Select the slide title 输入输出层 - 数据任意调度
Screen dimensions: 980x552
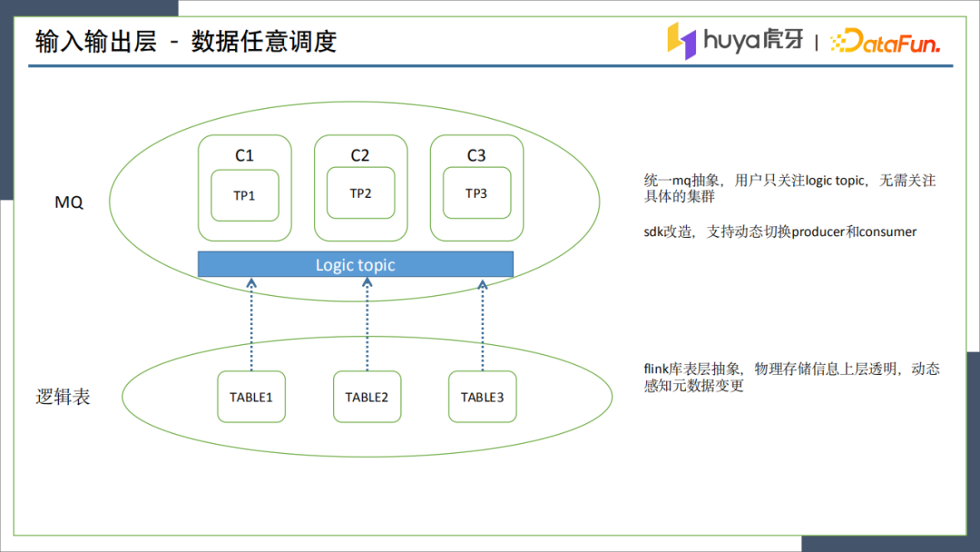coord(186,41)
